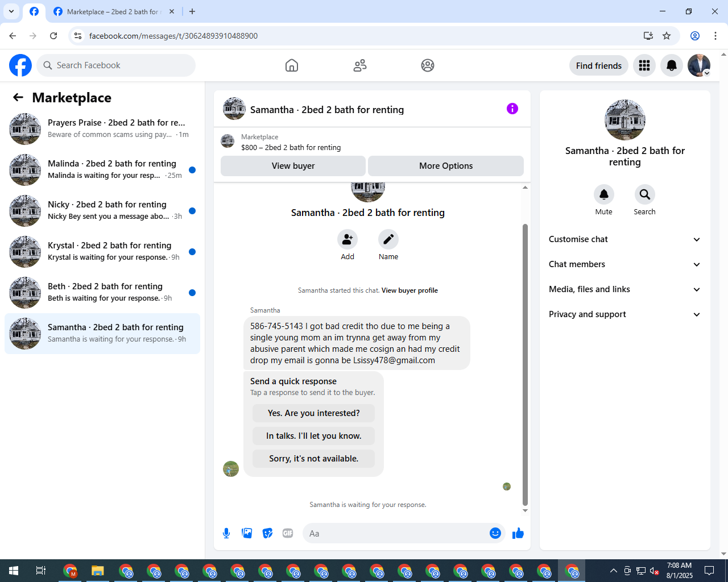Click the chat vertical scrollbar
The image size is (728, 582).
tap(525, 364)
